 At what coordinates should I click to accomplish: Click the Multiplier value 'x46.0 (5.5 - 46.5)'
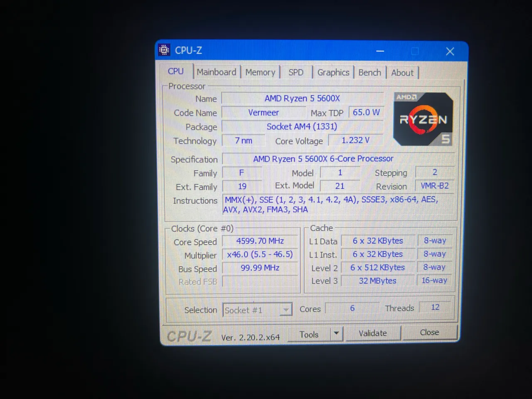click(x=260, y=254)
